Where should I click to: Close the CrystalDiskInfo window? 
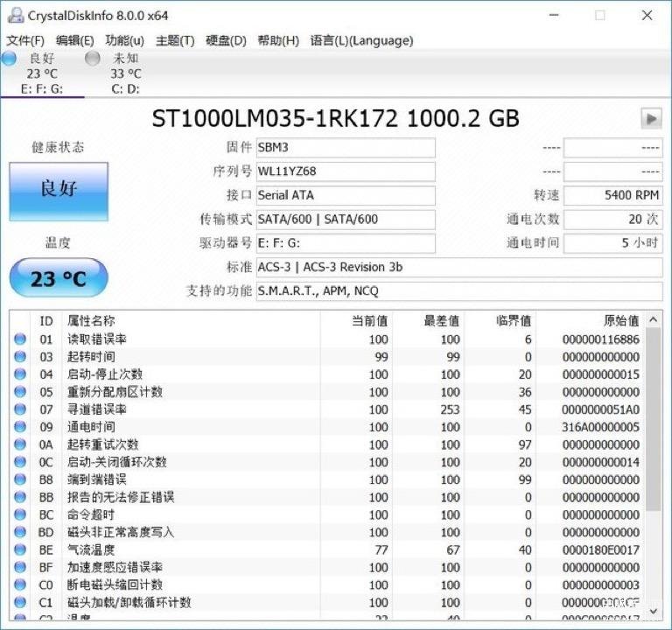(x=647, y=16)
